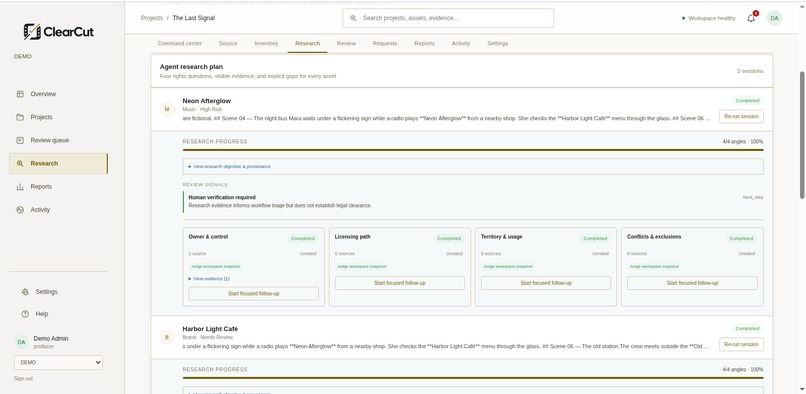The height and width of the screenshot is (394, 806).
Task: Click the page vertical scrollbar
Action: 802,135
